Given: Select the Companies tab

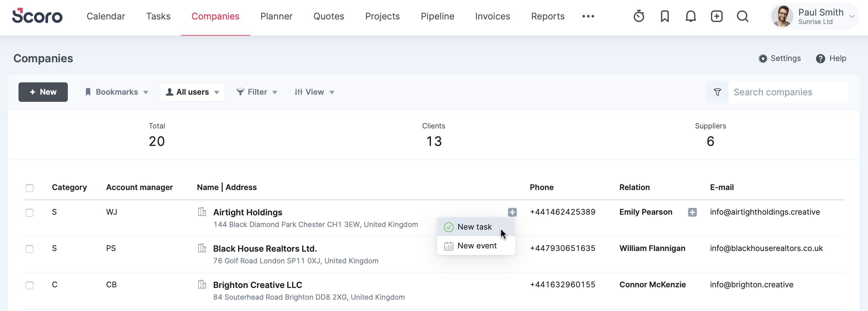Looking at the screenshot, I should coord(215,16).
